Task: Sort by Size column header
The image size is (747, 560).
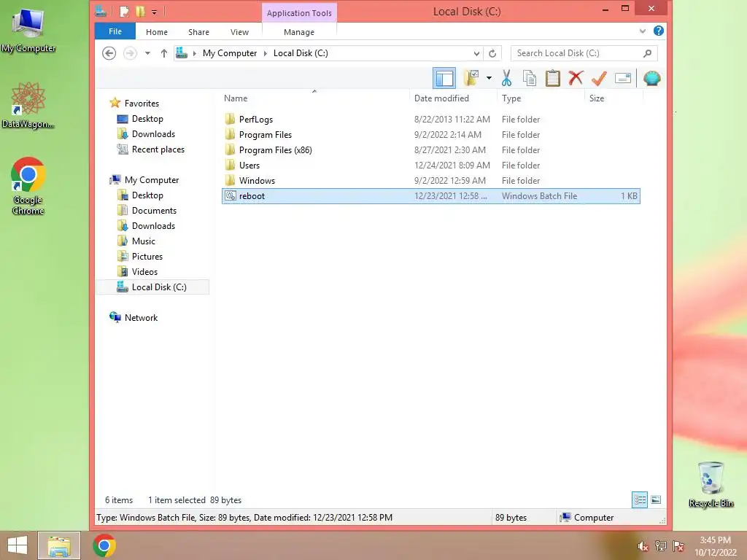Action: click(597, 98)
